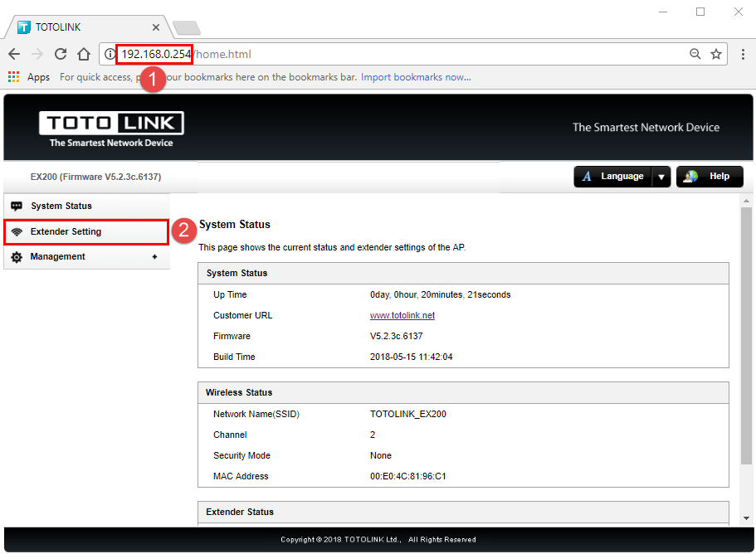Open the www.totolink.net link
This screenshot has height=554, width=756.
[x=402, y=315]
